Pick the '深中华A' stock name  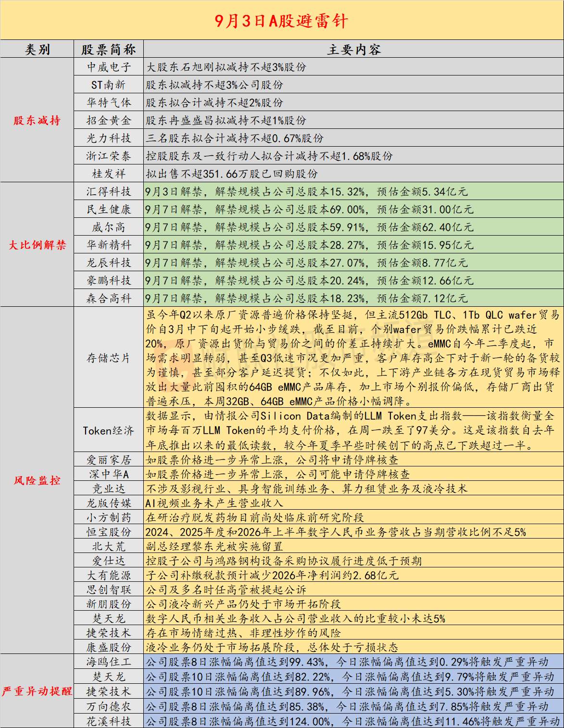click(109, 475)
